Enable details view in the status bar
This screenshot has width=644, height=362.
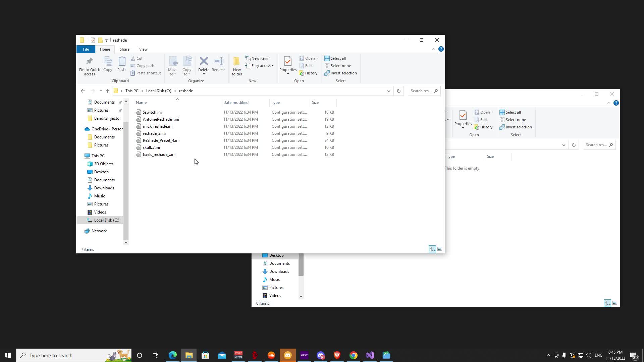(x=432, y=249)
